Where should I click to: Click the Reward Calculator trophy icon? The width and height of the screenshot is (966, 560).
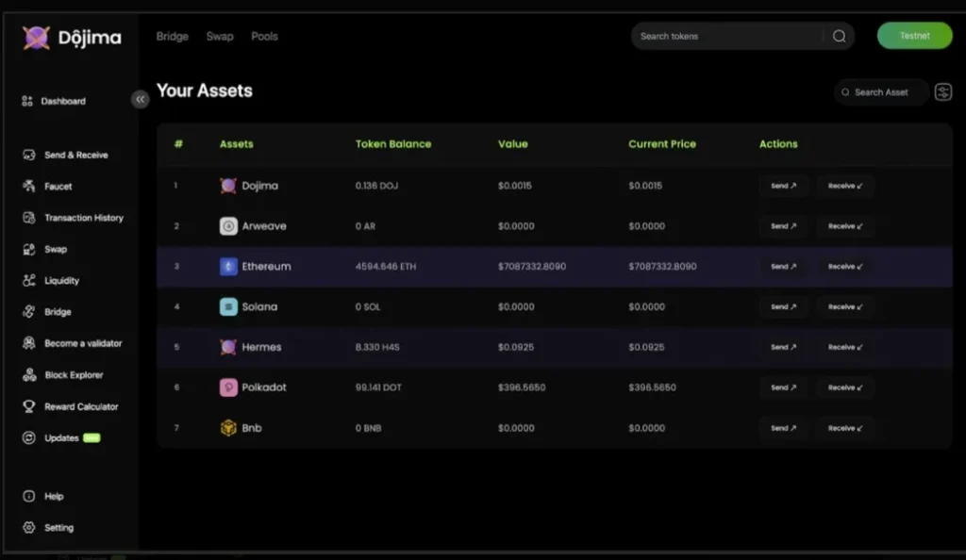29,406
